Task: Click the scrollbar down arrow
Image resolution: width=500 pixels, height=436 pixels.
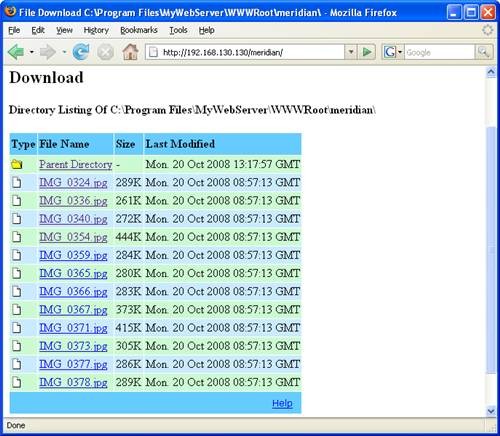Action: (x=491, y=411)
